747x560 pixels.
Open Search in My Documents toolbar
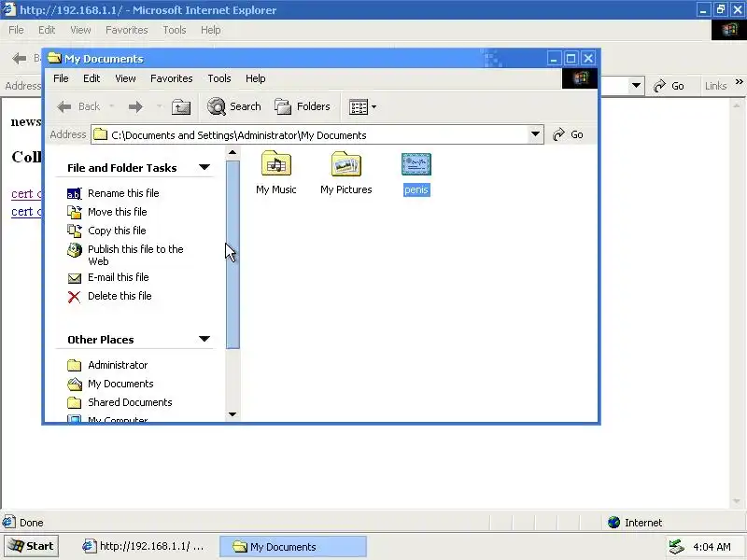coord(234,106)
